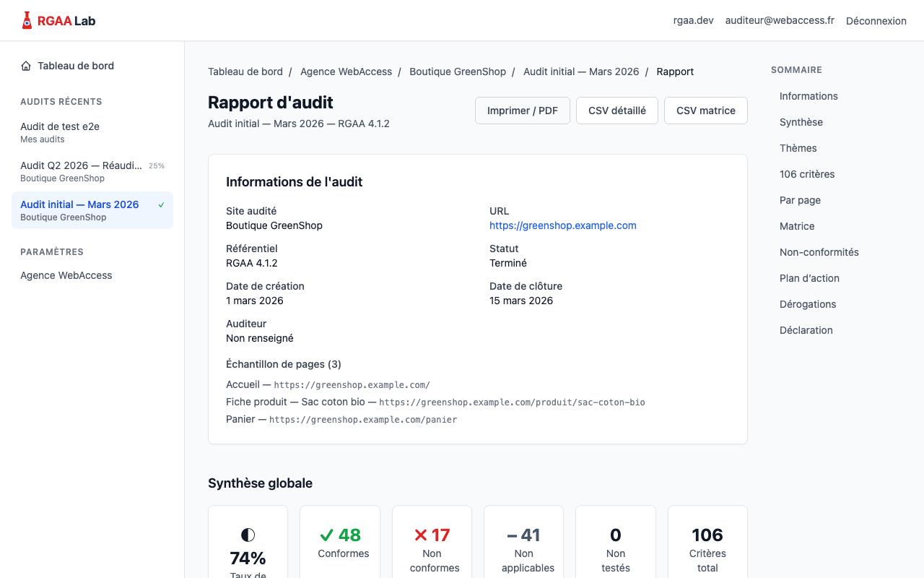
Task: Download the CSV détaillé export
Action: (616, 110)
